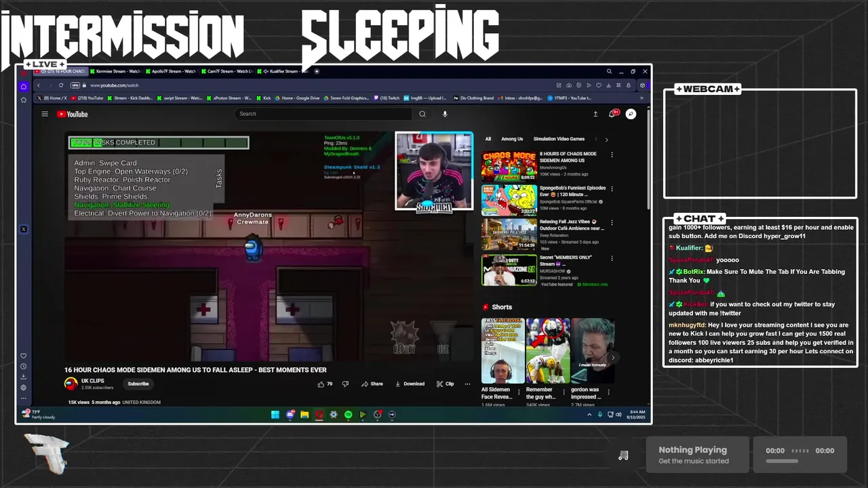
Task: Start voice search with the microphone icon
Action: [445, 114]
